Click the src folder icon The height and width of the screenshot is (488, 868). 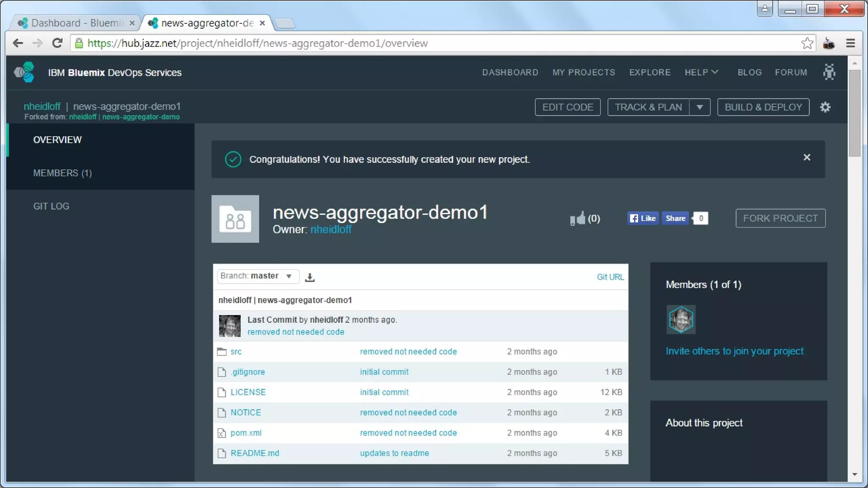tap(222, 352)
